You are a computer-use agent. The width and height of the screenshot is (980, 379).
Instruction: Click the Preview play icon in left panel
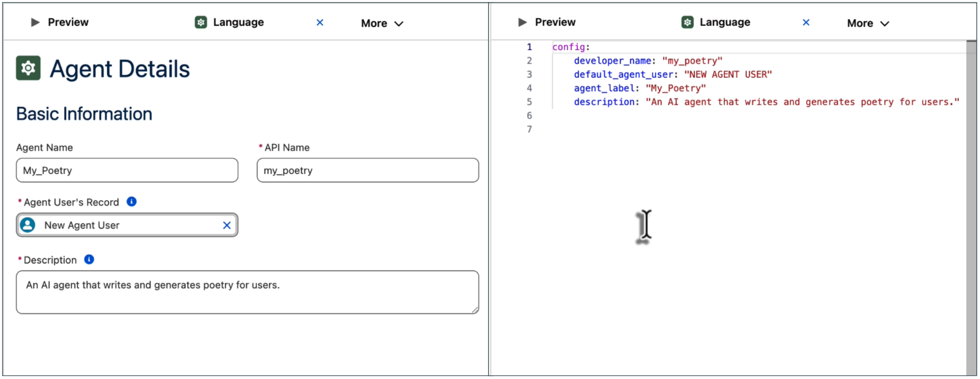35,22
